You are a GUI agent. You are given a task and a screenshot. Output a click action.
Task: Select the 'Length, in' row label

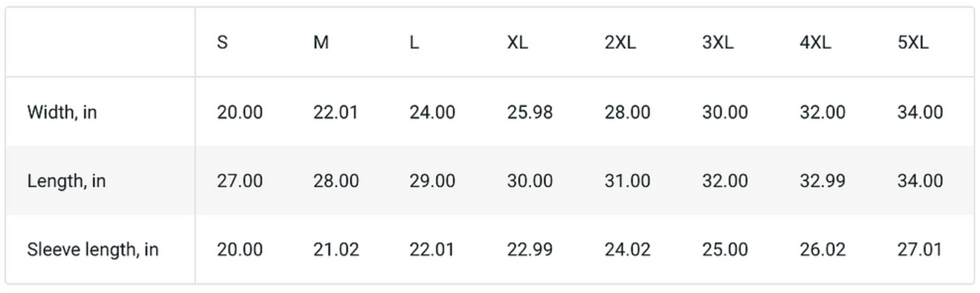[66, 181]
